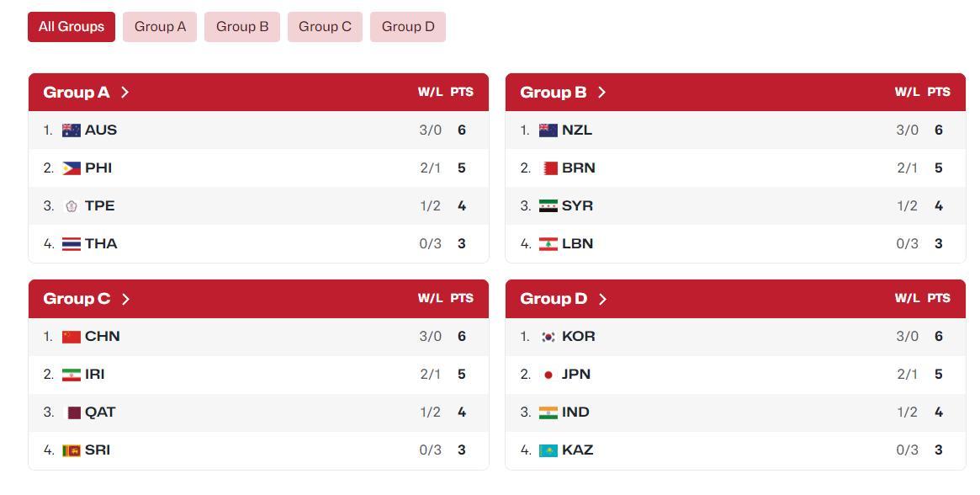Image resolution: width=980 pixels, height=495 pixels.
Task: Click the China flag beside CHN
Action: 72,337
